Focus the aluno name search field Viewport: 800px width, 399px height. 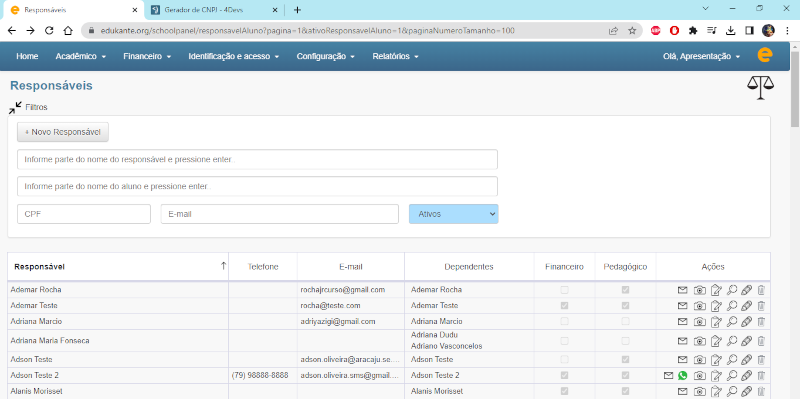click(258, 186)
